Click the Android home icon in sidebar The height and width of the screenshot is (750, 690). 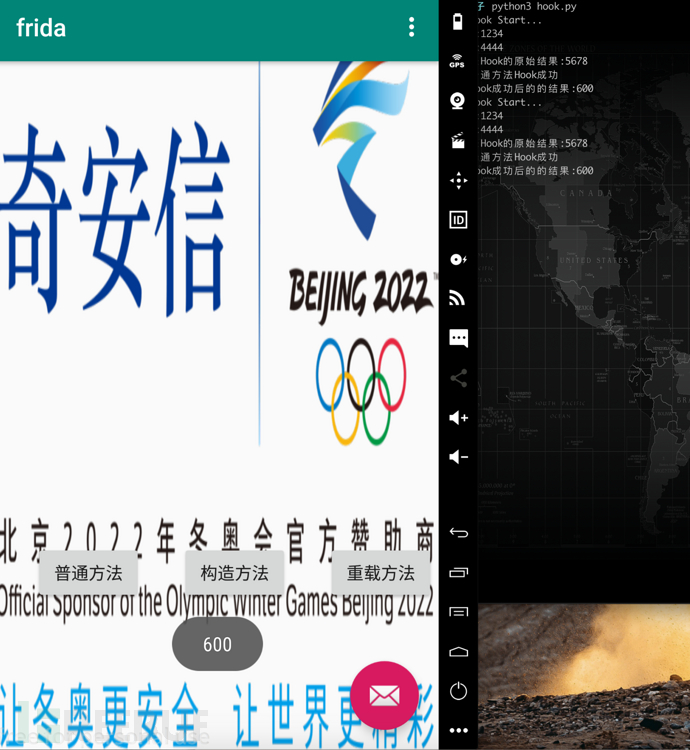click(x=459, y=651)
